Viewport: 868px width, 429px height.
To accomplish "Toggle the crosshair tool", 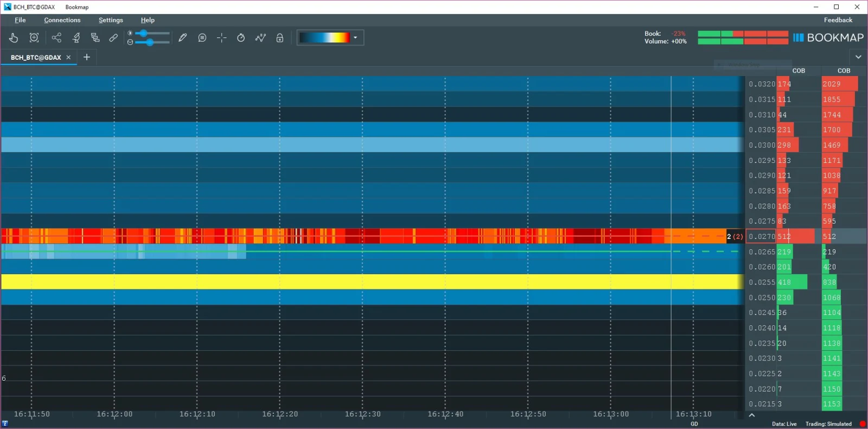I will [x=221, y=37].
